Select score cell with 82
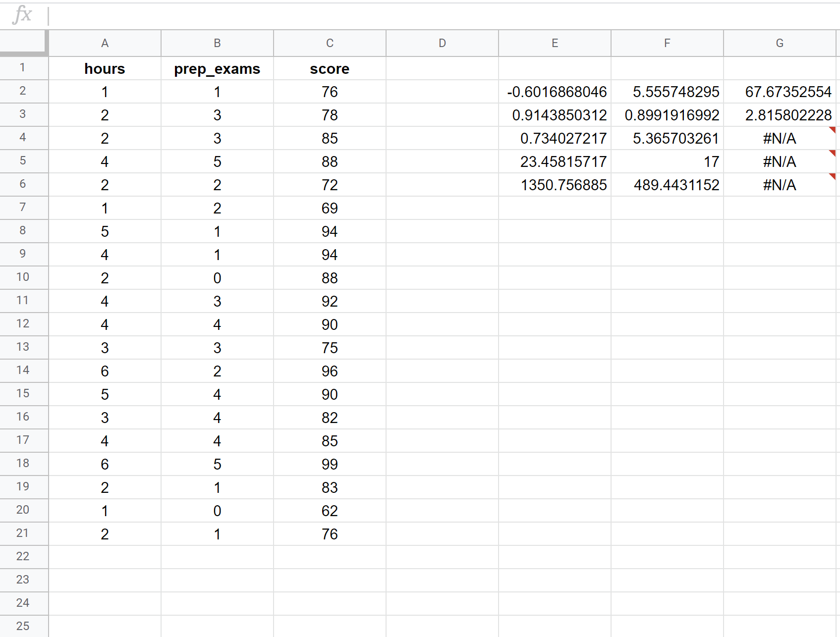This screenshot has height=637, width=840. pyautogui.click(x=330, y=418)
